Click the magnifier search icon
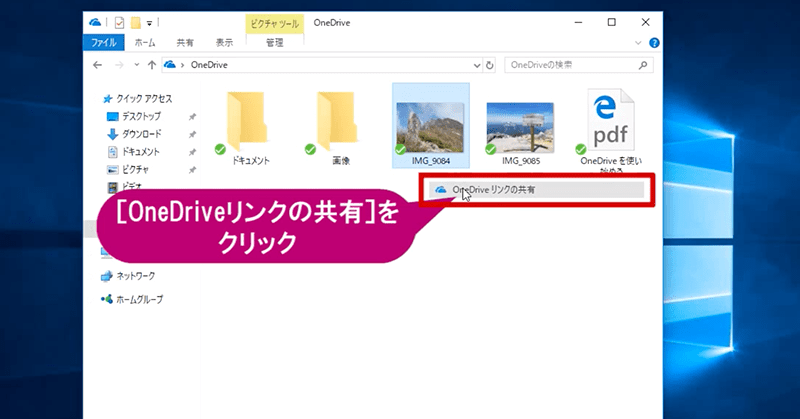Image resolution: width=800 pixels, height=419 pixels. [643, 65]
